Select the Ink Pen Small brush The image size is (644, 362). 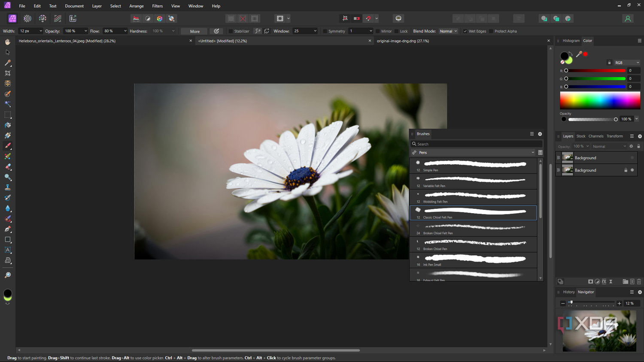point(474,260)
